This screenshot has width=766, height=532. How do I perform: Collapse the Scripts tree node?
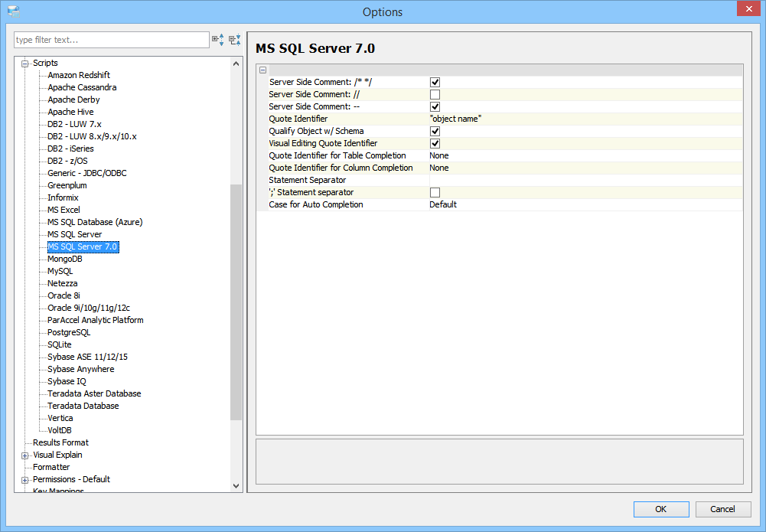(24, 63)
